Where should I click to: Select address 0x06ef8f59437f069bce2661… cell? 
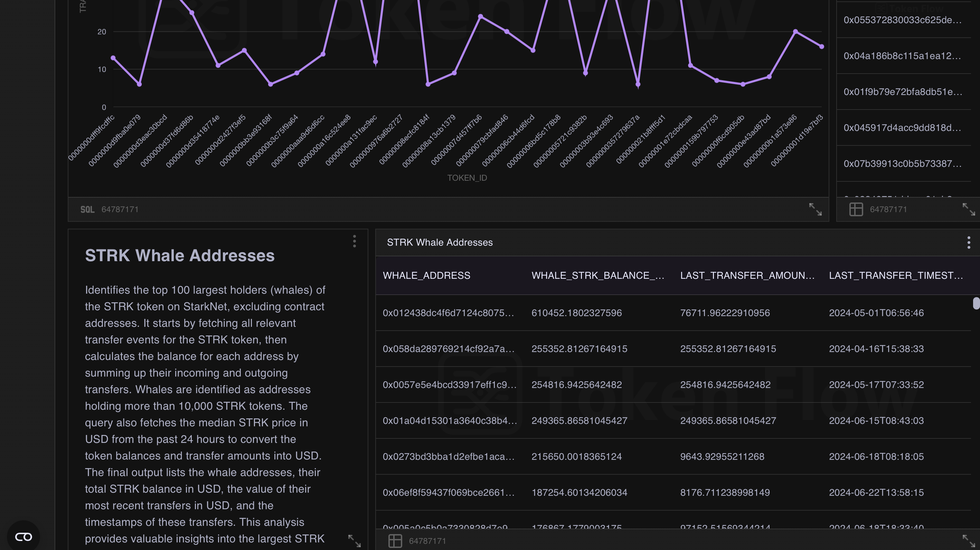tap(449, 493)
